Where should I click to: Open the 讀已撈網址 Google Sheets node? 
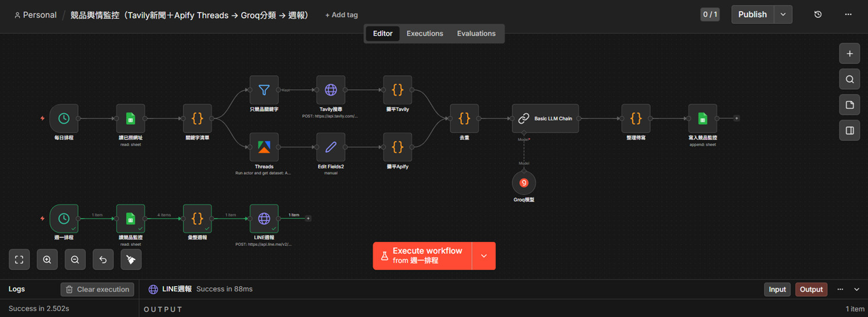130,118
